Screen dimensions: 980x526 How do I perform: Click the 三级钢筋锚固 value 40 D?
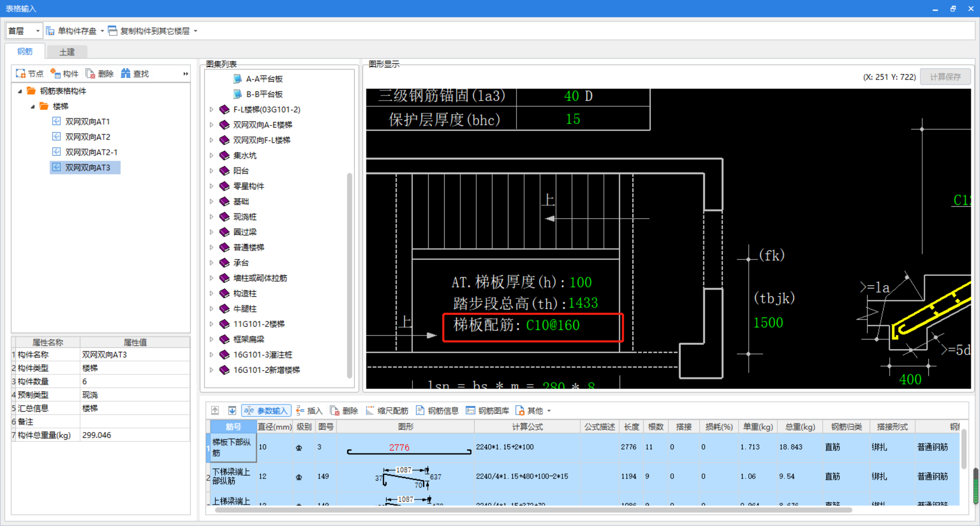[578, 96]
